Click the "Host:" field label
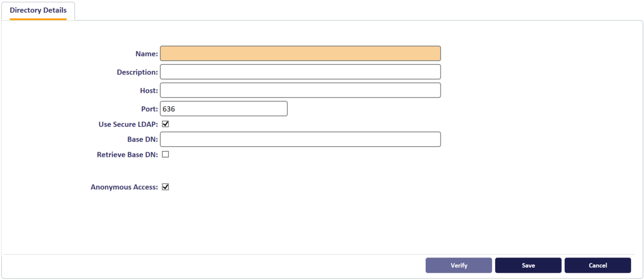 click(x=148, y=90)
